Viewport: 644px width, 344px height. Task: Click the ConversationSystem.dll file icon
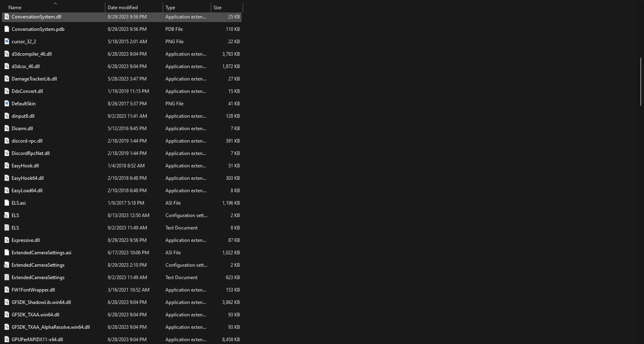[7, 17]
